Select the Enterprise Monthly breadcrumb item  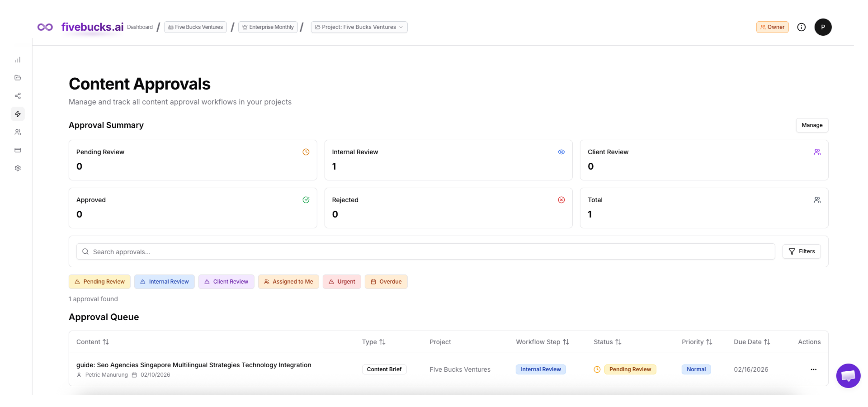[x=268, y=27]
